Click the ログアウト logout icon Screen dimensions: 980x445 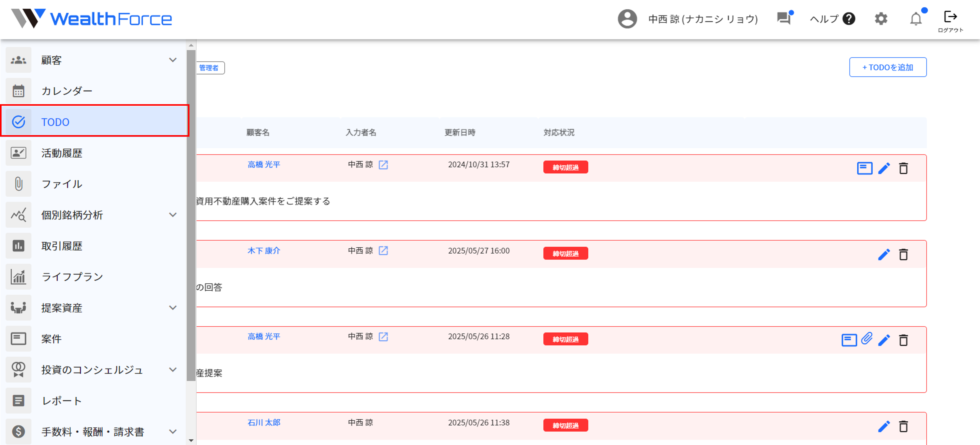click(x=950, y=20)
